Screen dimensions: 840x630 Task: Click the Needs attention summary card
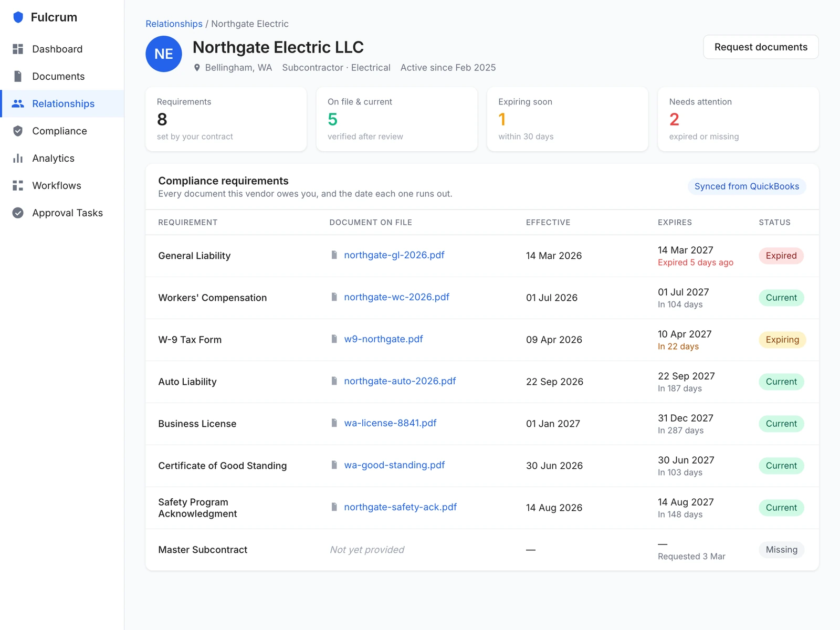click(738, 119)
